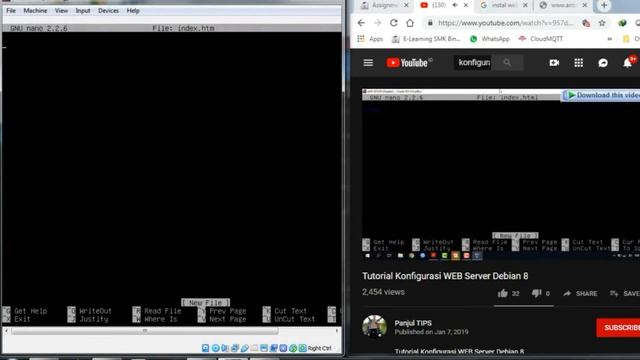Open a new browser tab with plus button

[604, 5]
